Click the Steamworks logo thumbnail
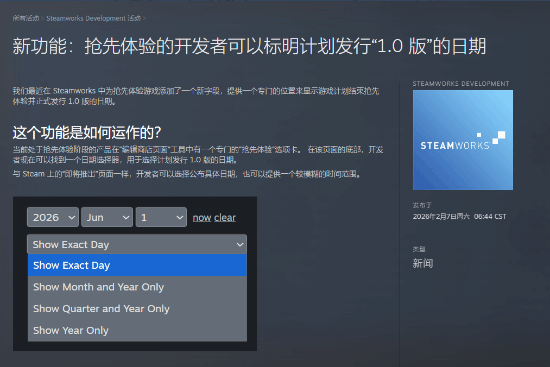Image resolution: width=550 pixels, height=367 pixels. tap(463, 140)
